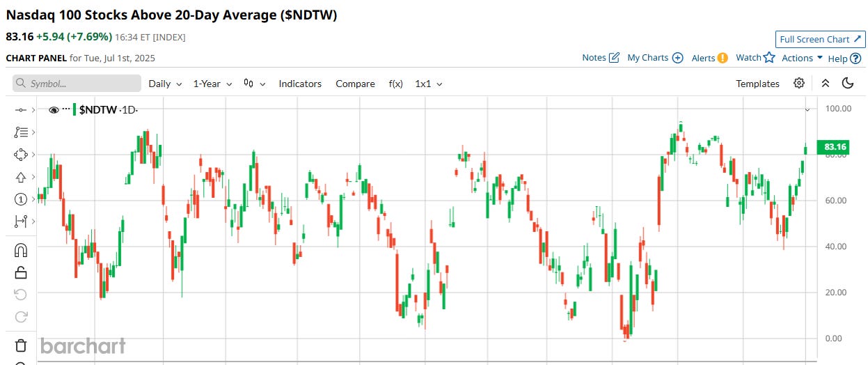
Task: Select the measure tool
Action: [20, 222]
